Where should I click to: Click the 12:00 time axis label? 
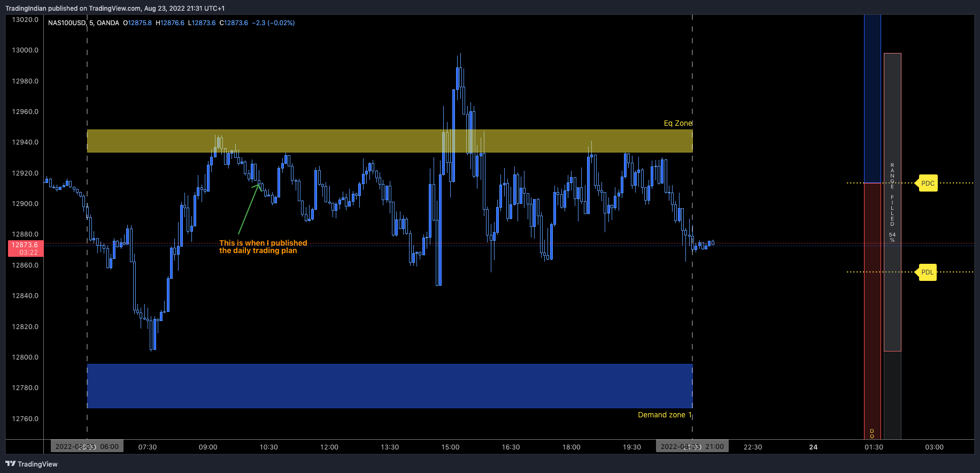[329, 447]
